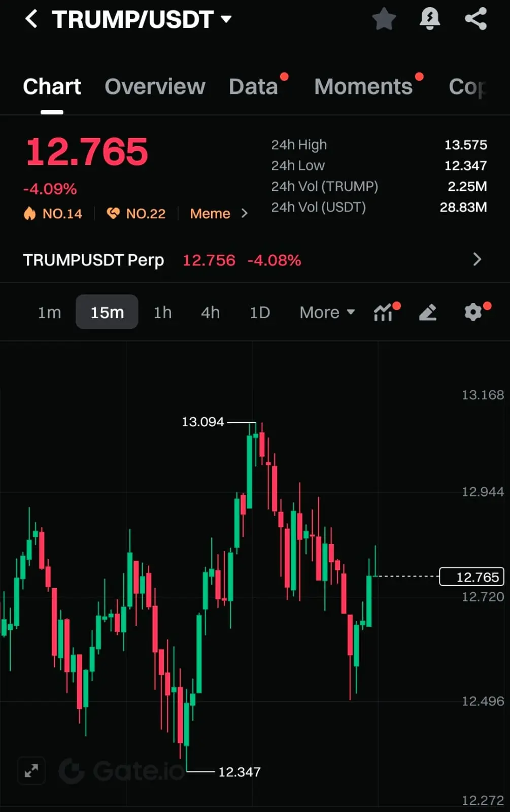Tap the 12.944 price axis label
The height and width of the screenshot is (812, 510).
(x=483, y=492)
